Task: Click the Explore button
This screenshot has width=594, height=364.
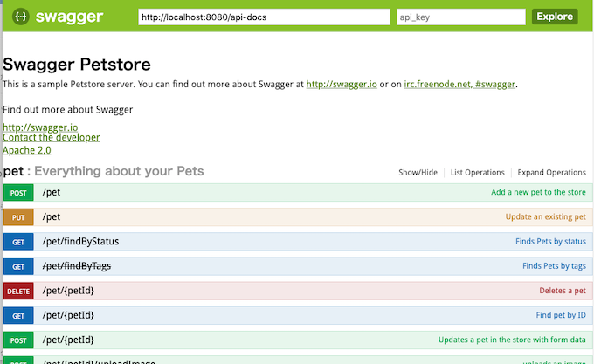Action: [x=555, y=17]
